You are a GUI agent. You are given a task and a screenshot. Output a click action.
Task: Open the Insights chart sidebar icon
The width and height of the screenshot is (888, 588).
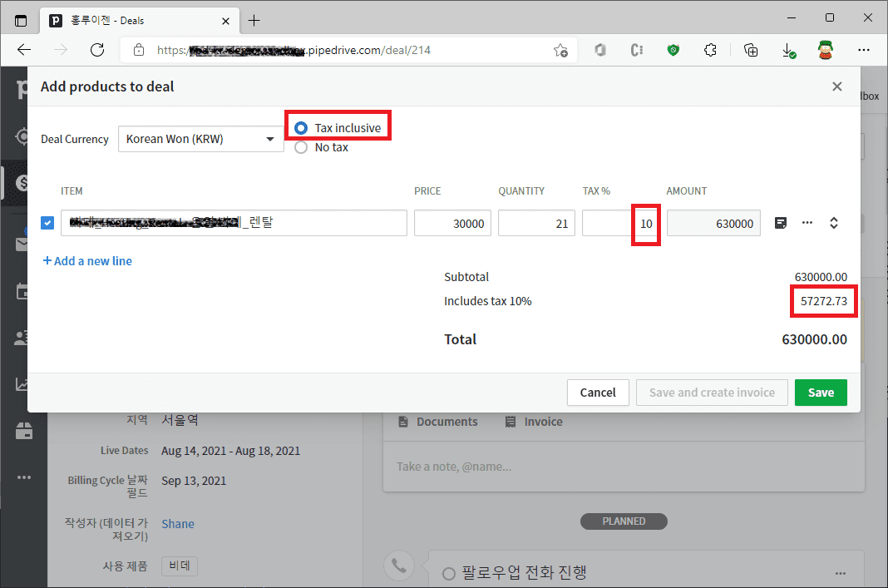(22, 384)
